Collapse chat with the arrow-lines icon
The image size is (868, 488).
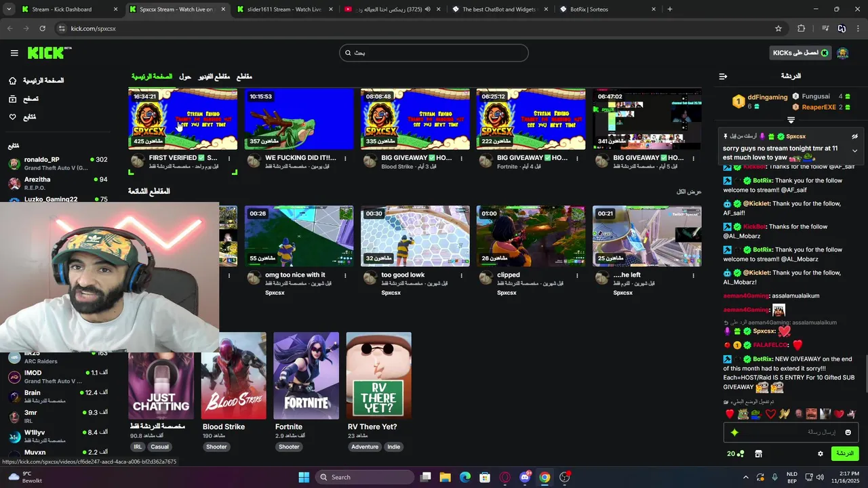tap(723, 77)
